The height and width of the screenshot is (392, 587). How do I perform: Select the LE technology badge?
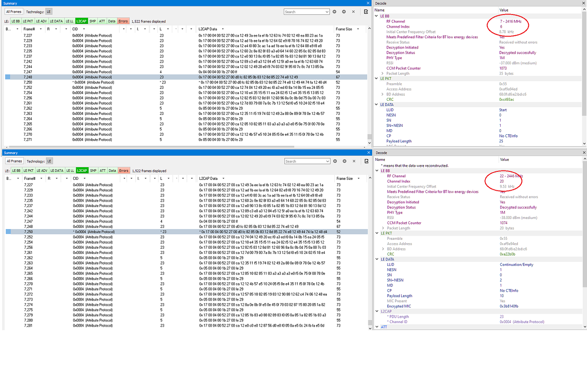tap(49, 11)
